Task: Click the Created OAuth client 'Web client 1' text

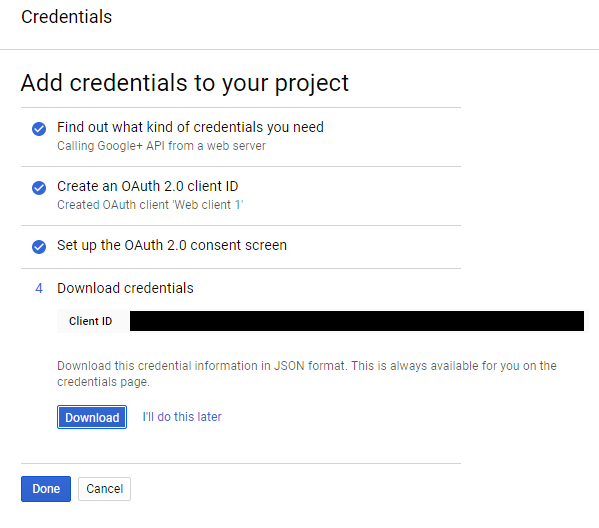Action: point(150,205)
